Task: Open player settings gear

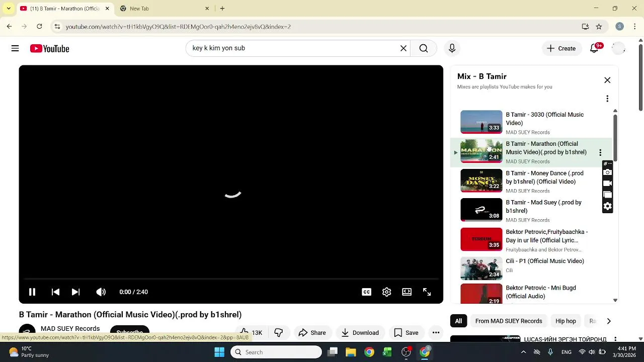Action: tap(386, 292)
